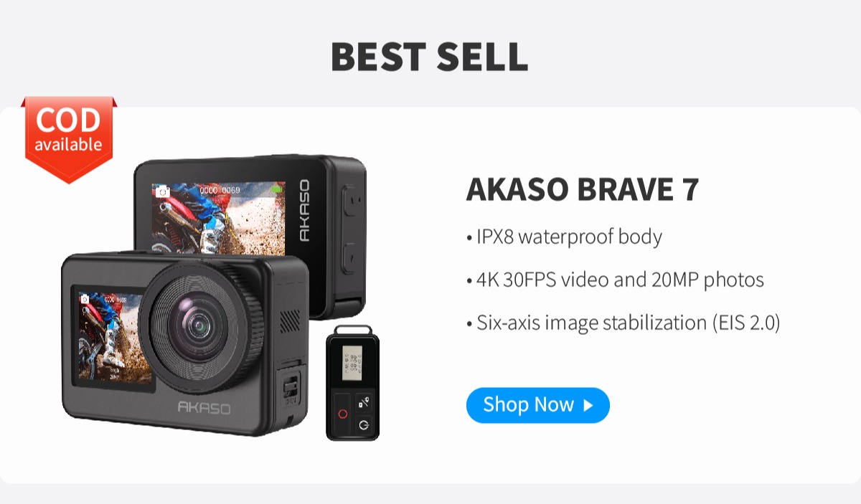Click the vertical AKASO logo on rear camera

coord(304,209)
